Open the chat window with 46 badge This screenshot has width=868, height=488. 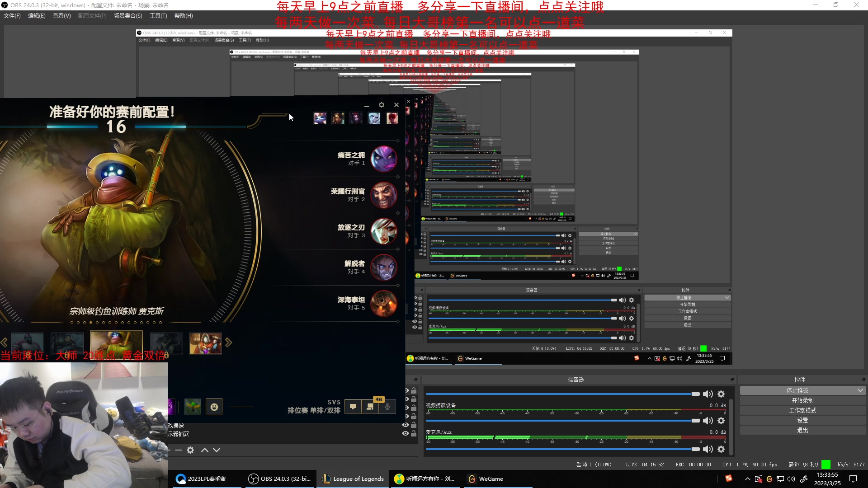(x=370, y=407)
